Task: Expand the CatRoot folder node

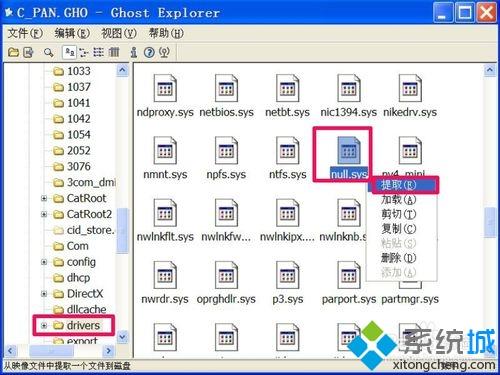Action: (x=44, y=198)
